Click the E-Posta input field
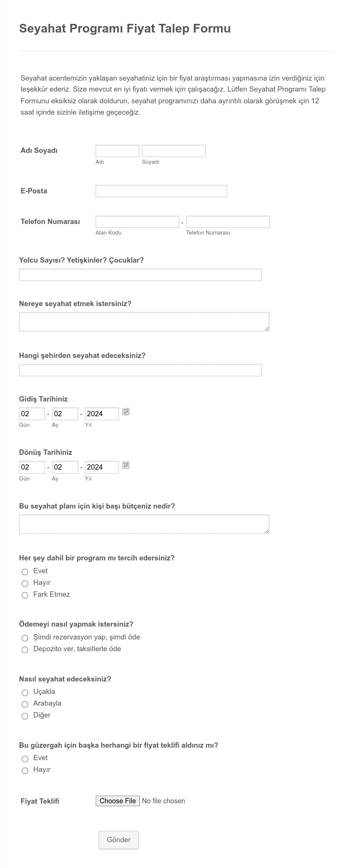352x868 pixels. 161,191
